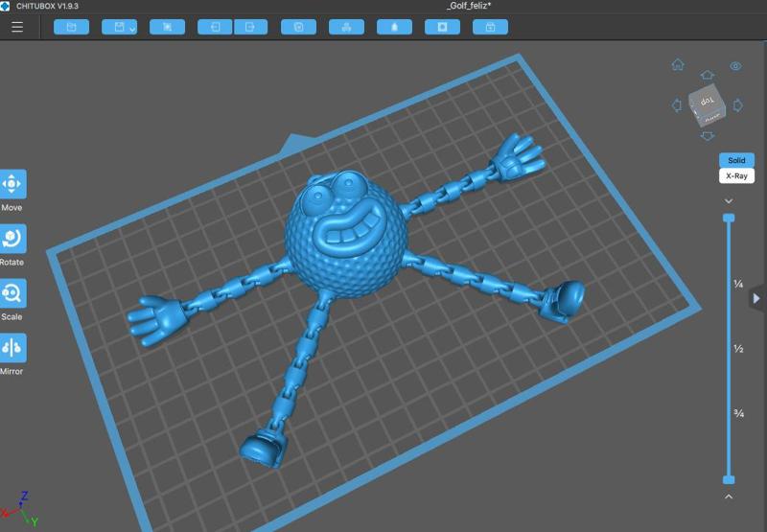
Task: Rotate view left with the left arrow
Action: click(677, 105)
